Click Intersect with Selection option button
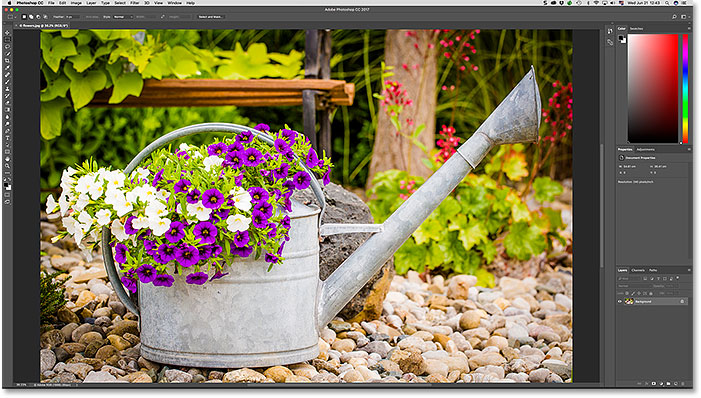Image resolution: width=701 pixels, height=398 pixels. click(x=45, y=17)
